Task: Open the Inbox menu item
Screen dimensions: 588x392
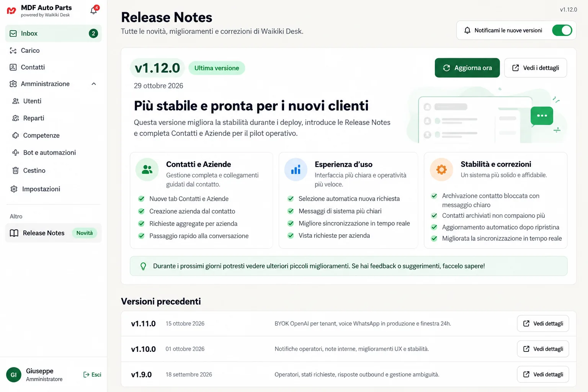Action: pyautogui.click(x=53, y=34)
